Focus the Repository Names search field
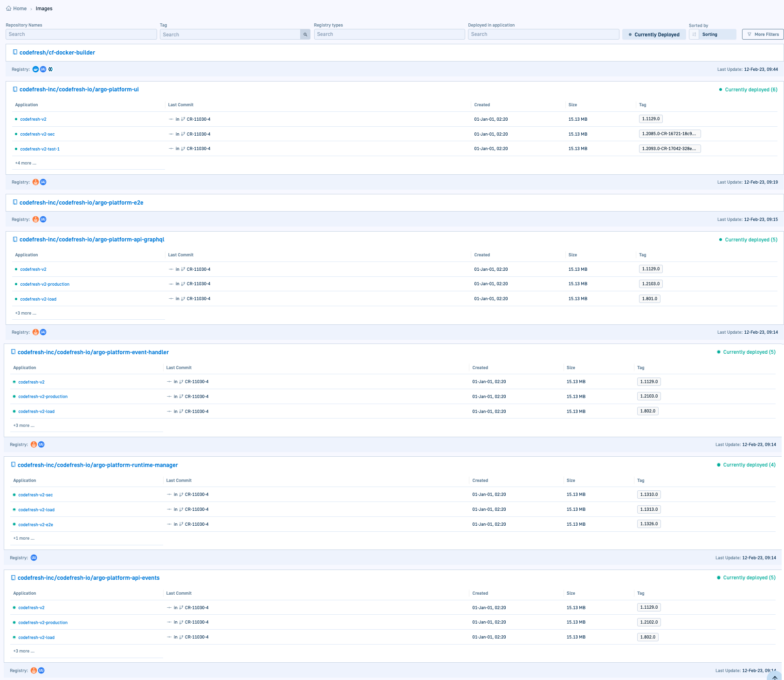This screenshot has height=680, width=784. pos(81,34)
